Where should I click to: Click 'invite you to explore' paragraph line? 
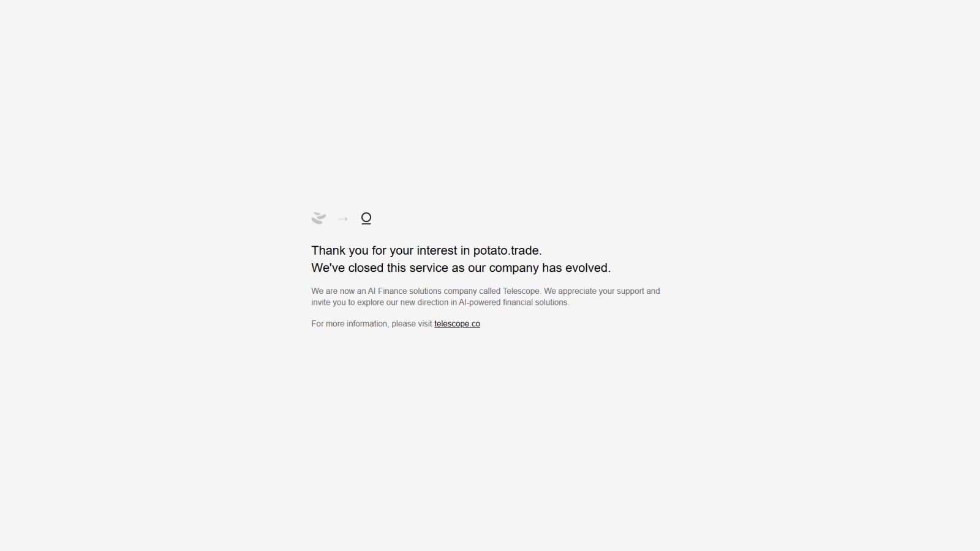click(440, 302)
